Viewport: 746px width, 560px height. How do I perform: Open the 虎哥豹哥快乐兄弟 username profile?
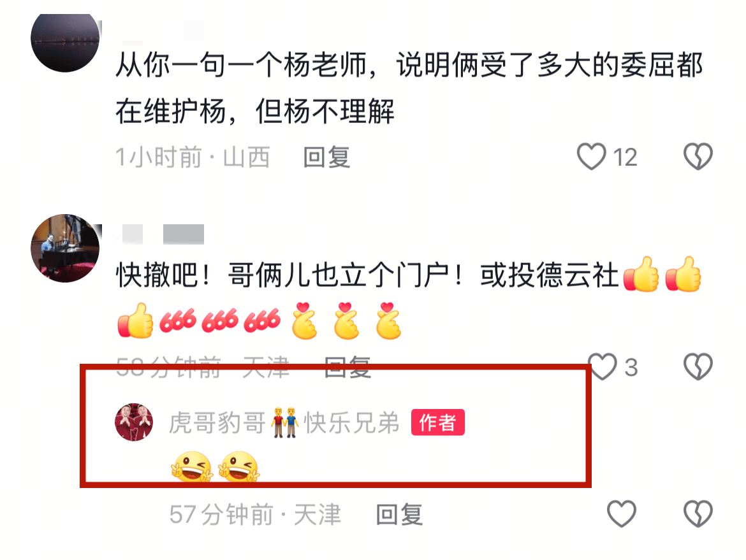point(284,422)
